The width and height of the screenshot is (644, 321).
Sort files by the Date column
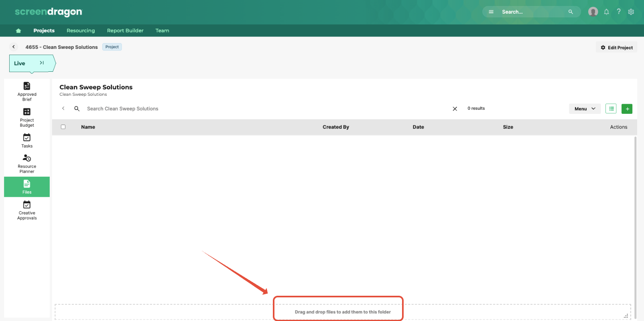pos(418,127)
